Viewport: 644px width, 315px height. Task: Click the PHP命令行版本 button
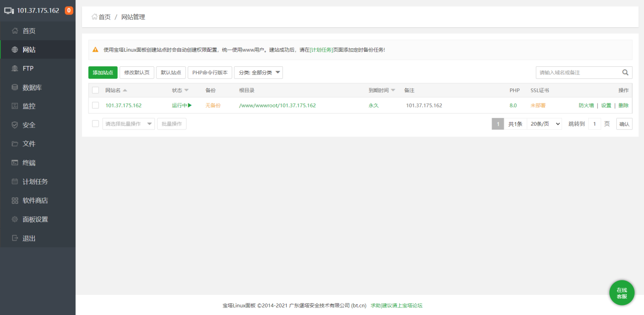click(210, 72)
